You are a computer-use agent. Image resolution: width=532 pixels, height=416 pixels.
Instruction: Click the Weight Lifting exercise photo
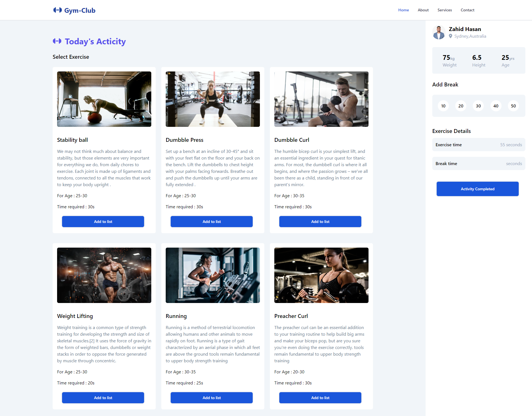click(x=104, y=275)
